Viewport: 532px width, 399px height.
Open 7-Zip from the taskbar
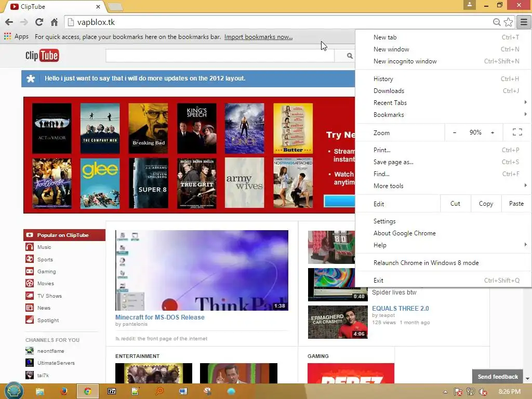click(112, 391)
